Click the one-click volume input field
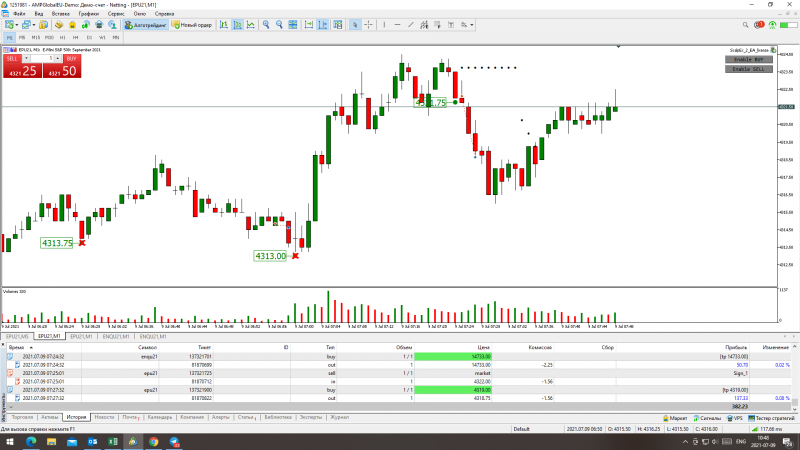This screenshot has height=450, width=800. [x=42, y=59]
